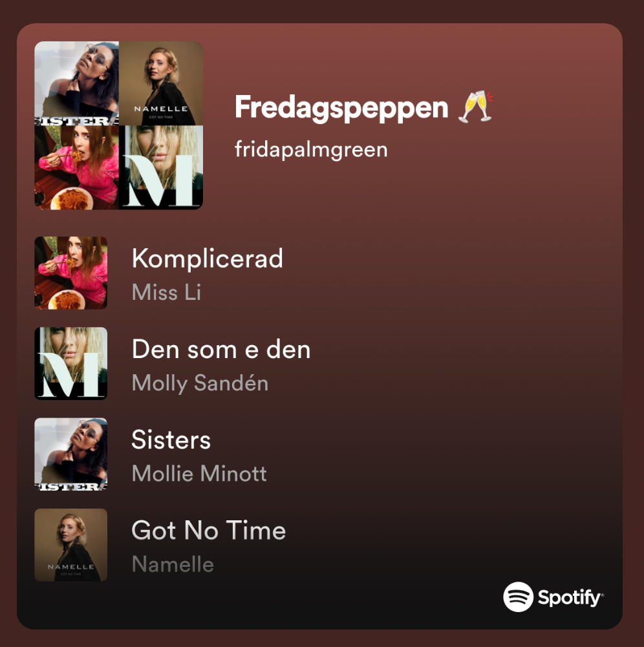This screenshot has height=647, width=644.
Task: Play the track Komplicerad
Action: (207, 259)
